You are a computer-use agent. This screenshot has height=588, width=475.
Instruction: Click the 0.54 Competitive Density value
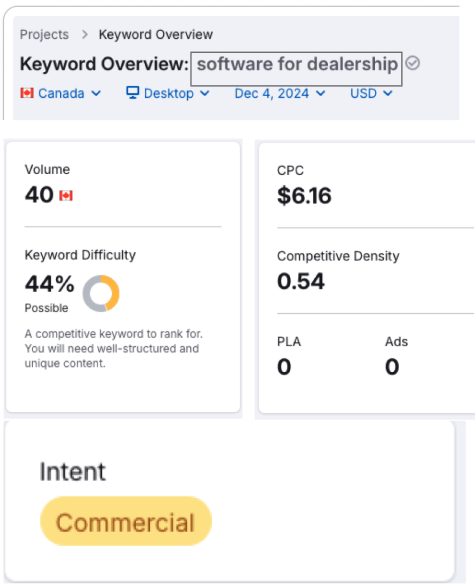[x=301, y=281]
